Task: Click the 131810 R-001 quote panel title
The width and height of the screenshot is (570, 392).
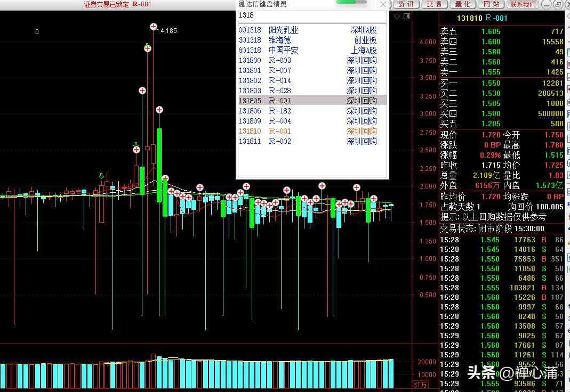Action: click(486, 18)
